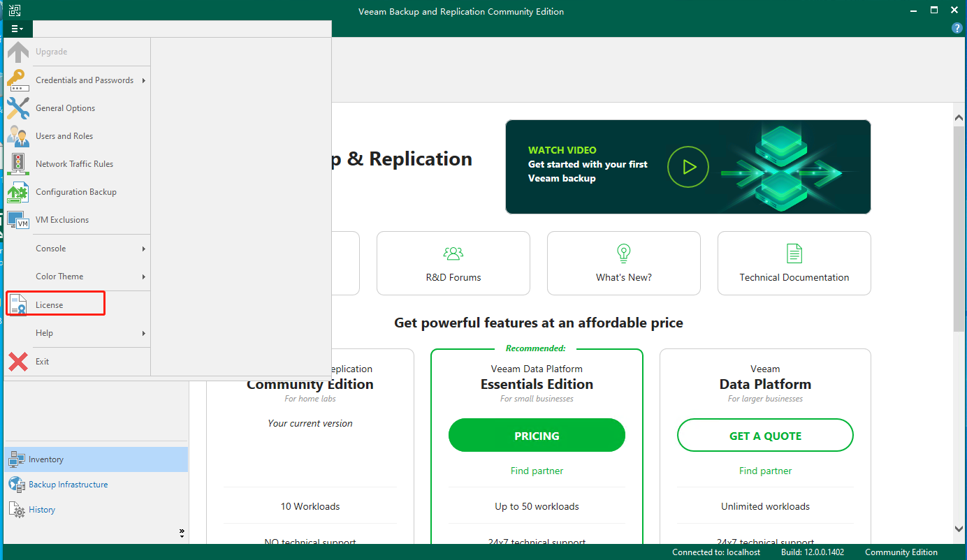The width and height of the screenshot is (967, 560).
Task: Click the Data Platform heading
Action: point(765,384)
